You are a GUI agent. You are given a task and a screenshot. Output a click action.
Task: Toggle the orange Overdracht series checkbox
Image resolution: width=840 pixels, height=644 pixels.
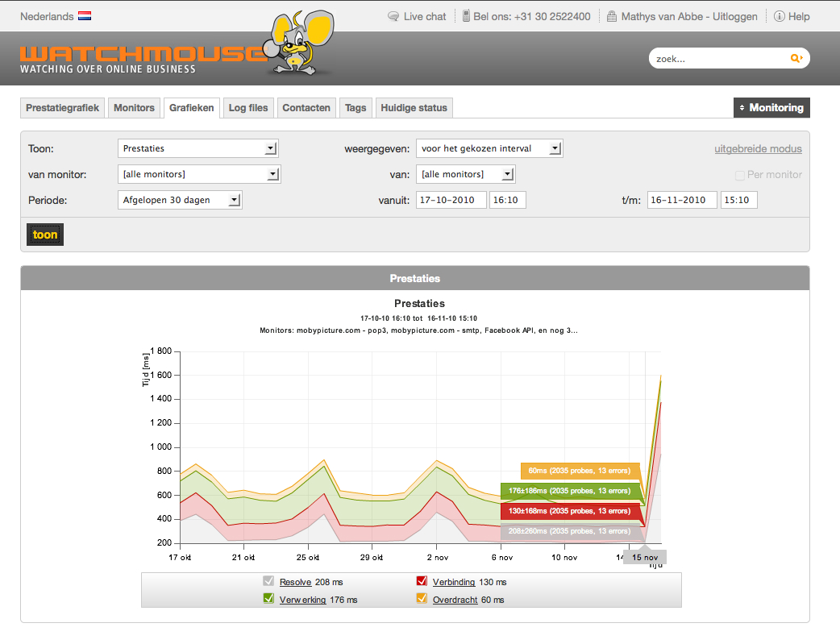pos(422,600)
